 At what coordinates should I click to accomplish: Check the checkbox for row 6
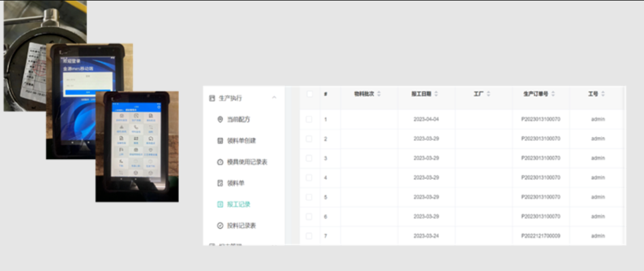click(309, 217)
